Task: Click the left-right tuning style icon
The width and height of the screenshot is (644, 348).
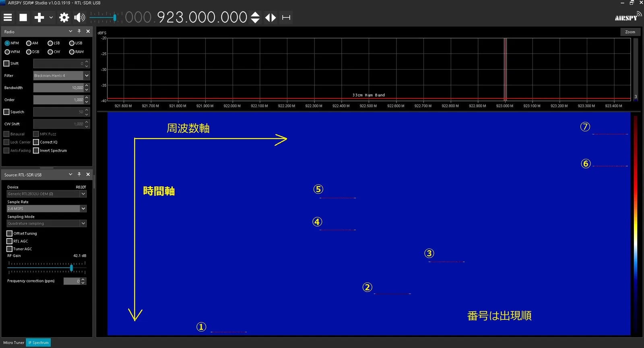Action: tap(270, 17)
